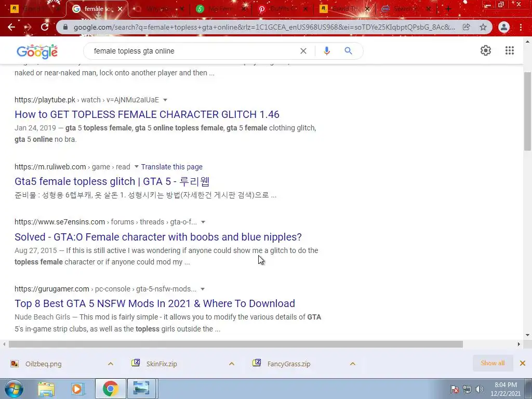Open the Oilzbeq.png download
The height and width of the screenshot is (399, 532).
click(x=44, y=364)
